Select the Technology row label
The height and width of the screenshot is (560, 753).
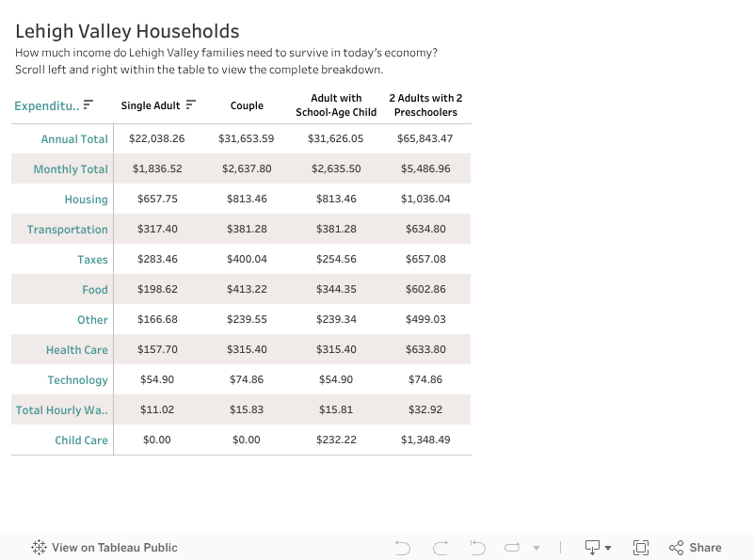tap(78, 380)
